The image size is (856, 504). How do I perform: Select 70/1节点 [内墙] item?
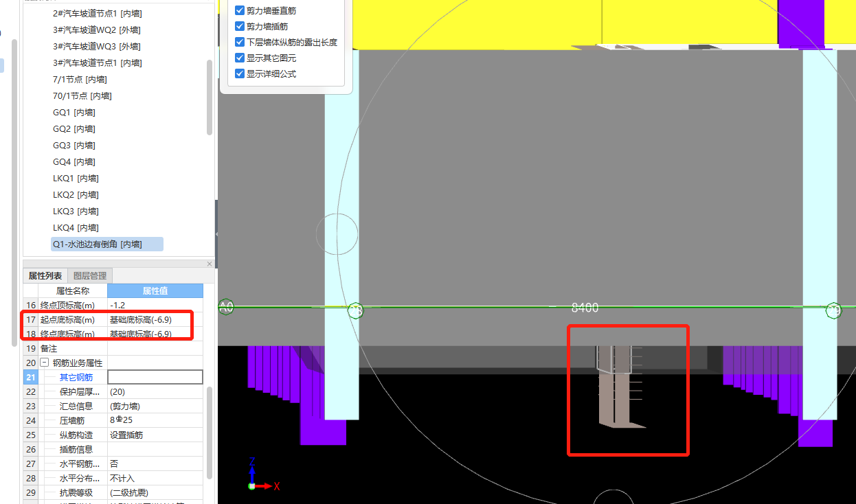point(82,95)
